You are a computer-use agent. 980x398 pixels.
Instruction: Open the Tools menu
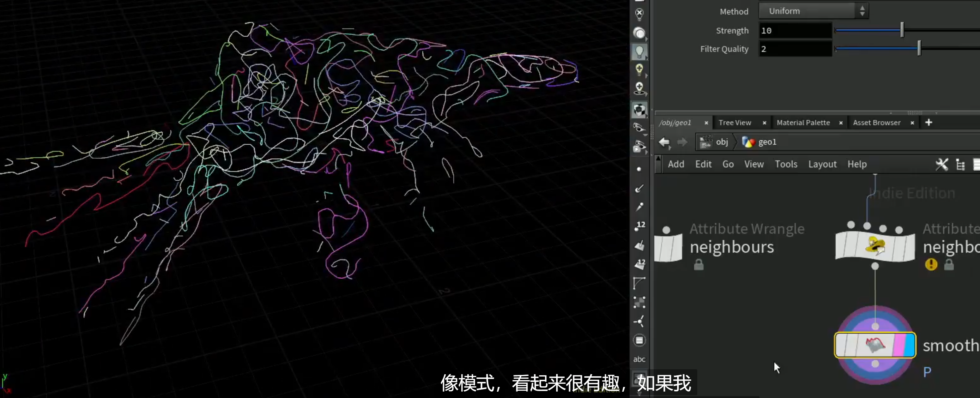coord(786,164)
